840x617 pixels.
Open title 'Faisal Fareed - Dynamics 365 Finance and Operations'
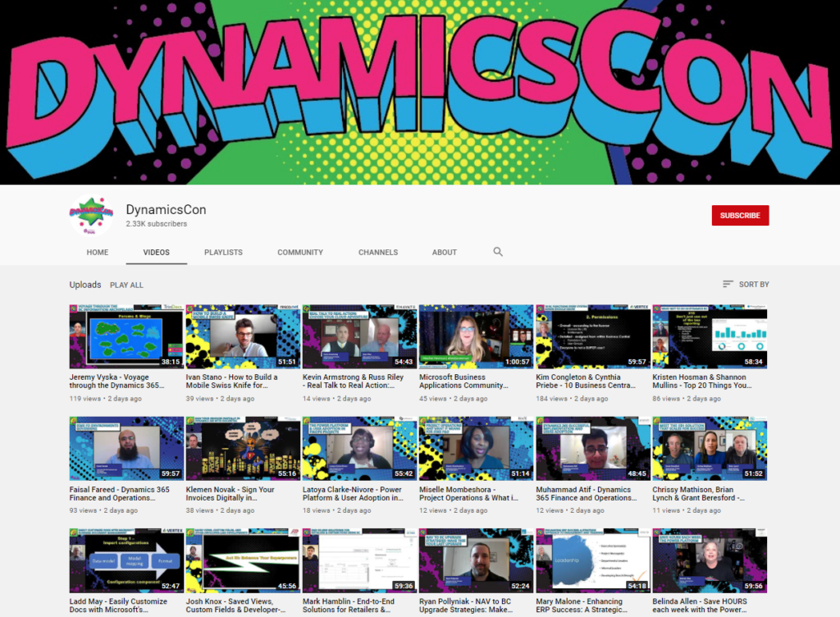(x=120, y=494)
